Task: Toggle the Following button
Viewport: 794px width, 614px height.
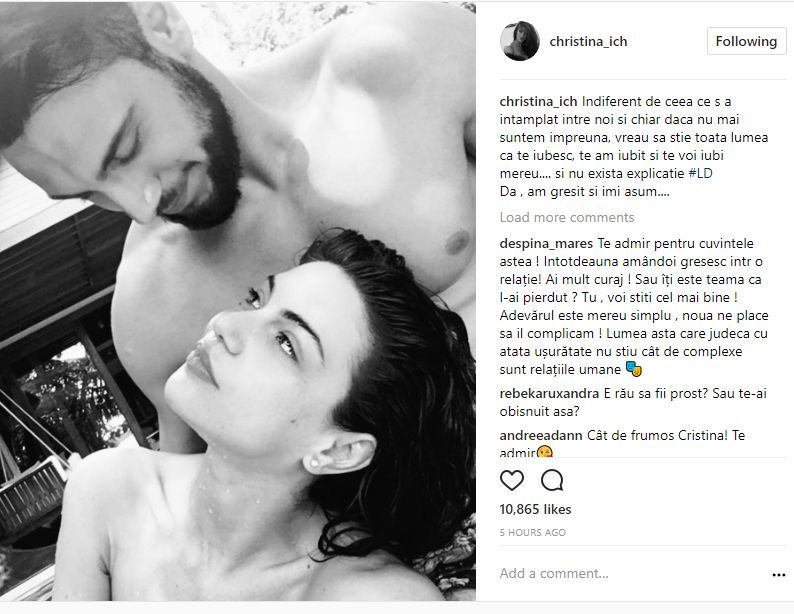Action: [x=746, y=41]
